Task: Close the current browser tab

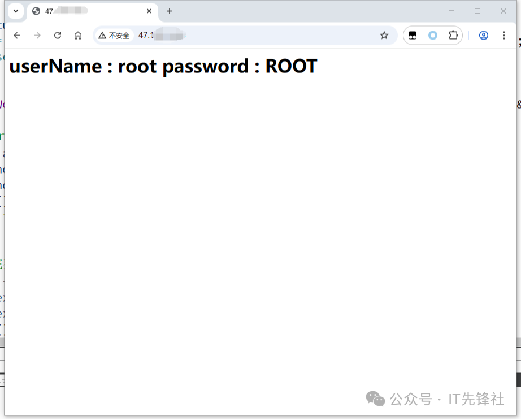Action: 149,11
